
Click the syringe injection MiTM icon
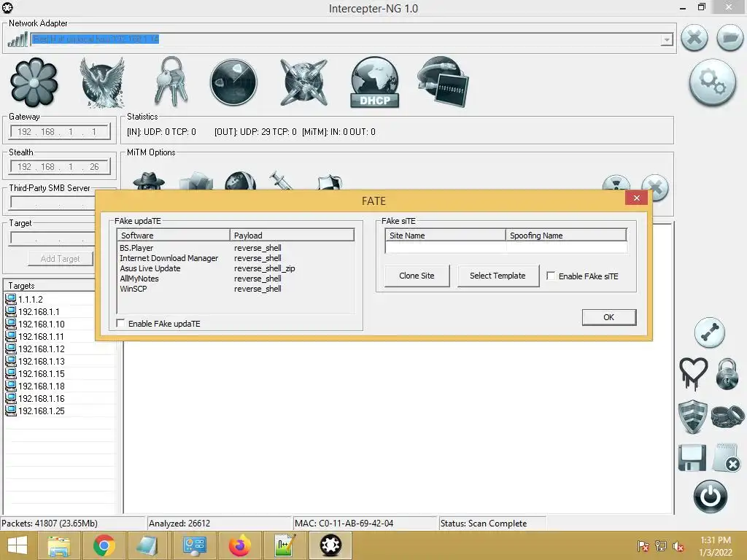pos(281,181)
